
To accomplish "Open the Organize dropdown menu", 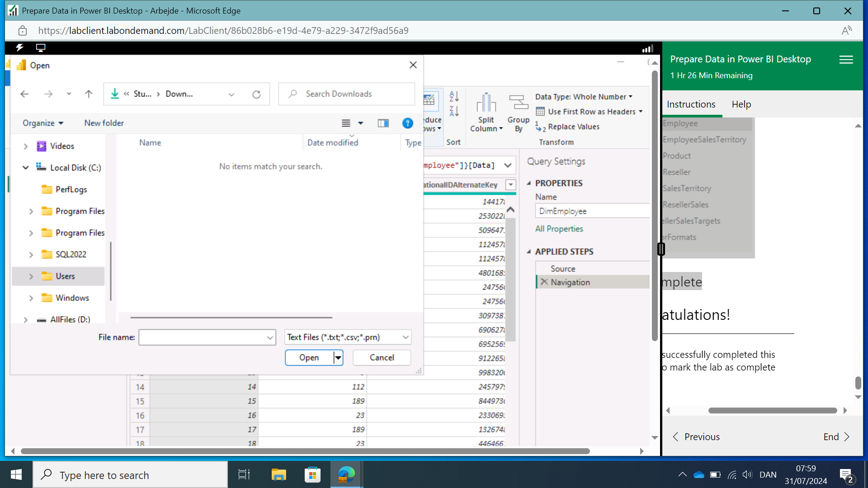I will 43,123.
